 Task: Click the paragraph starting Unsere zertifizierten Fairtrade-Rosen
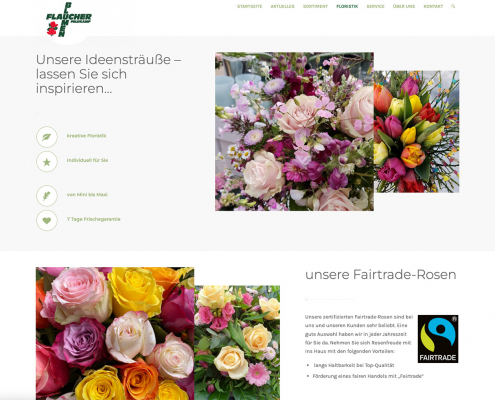pos(359,334)
